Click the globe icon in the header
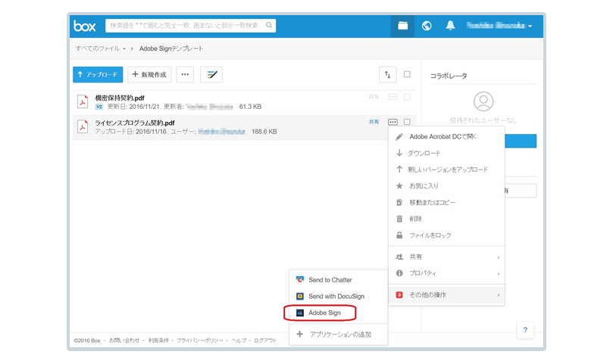This screenshot has width=613, height=364. pos(427,26)
